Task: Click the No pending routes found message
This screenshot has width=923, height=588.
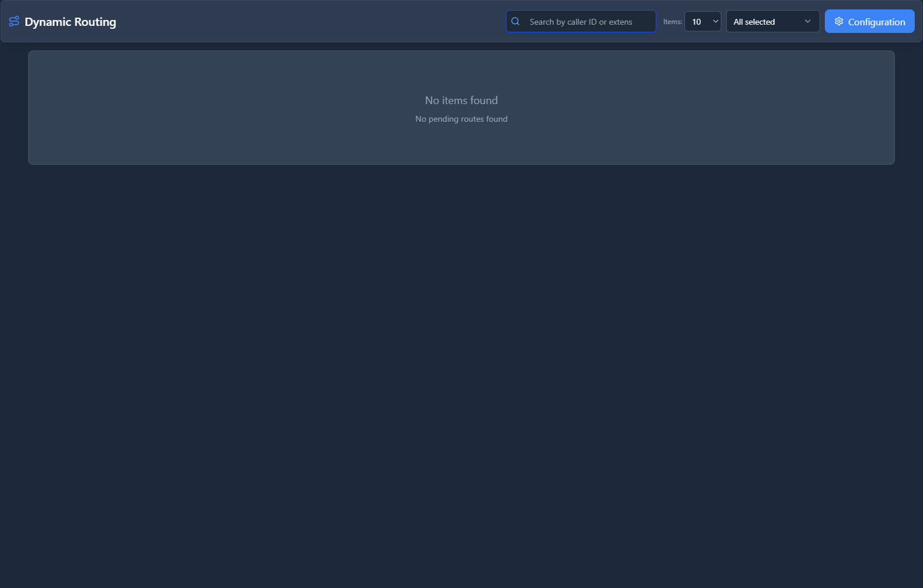Action: pos(461,119)
